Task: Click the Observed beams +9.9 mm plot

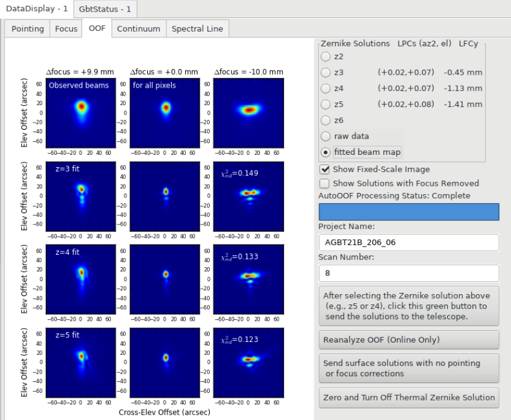Action: pos(81,113)
